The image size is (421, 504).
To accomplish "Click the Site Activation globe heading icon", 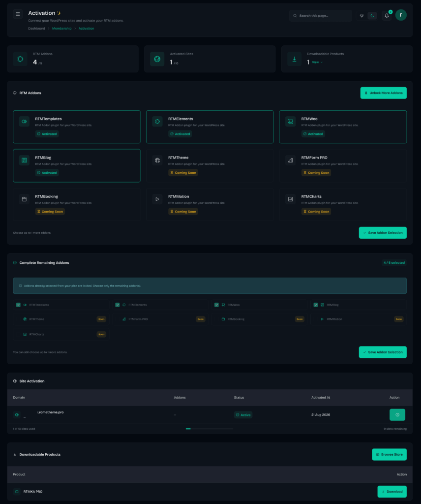I will 15,381.
